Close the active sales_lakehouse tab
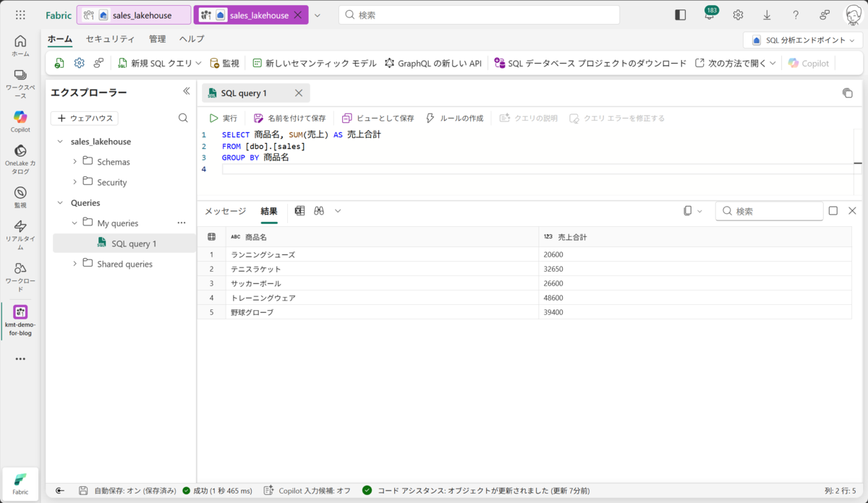Viewport: 868px width, 503px height. [x=297, y=15]
